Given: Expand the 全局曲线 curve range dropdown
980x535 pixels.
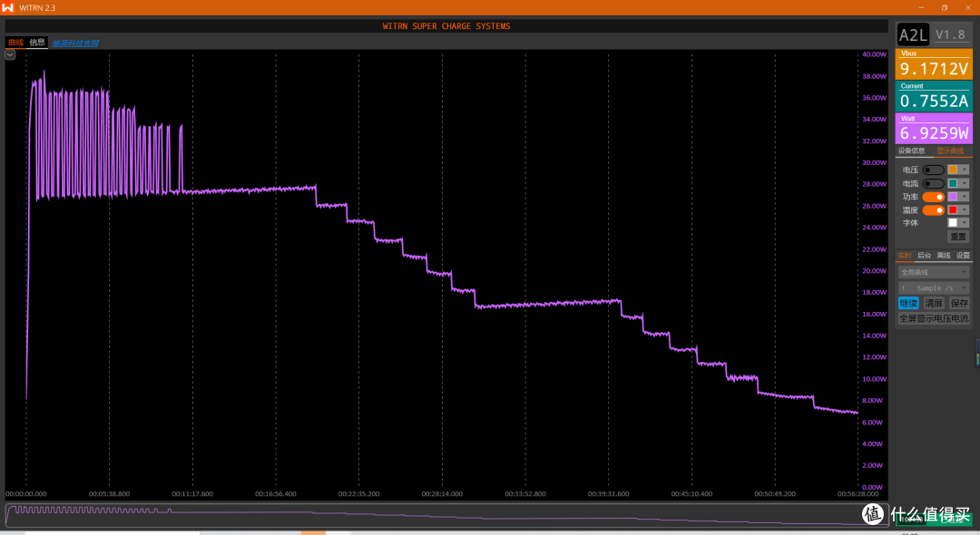Looking at the screenshot, I should click(934, 272).
